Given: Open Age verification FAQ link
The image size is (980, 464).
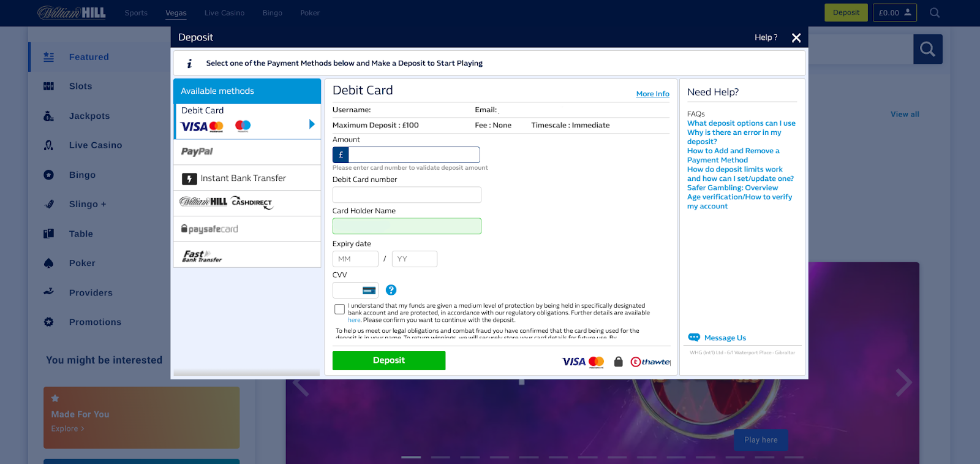Looking at the screenshot, I should pos(740,202).
